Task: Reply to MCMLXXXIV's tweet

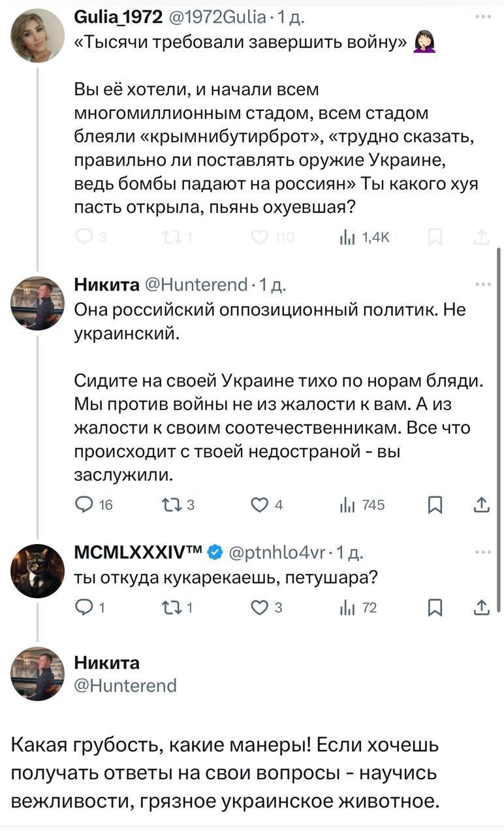Action: 86,608
